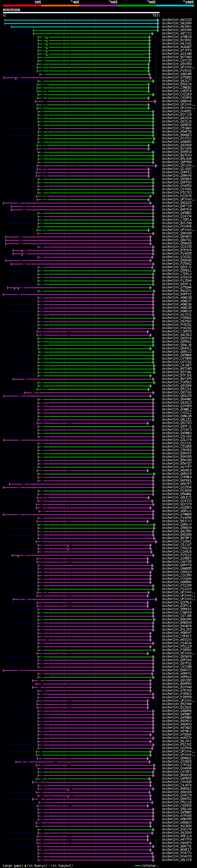Click the red ~20% identity legend bar
This screenshot has height=868, width=197.
(x=22, y=6)
